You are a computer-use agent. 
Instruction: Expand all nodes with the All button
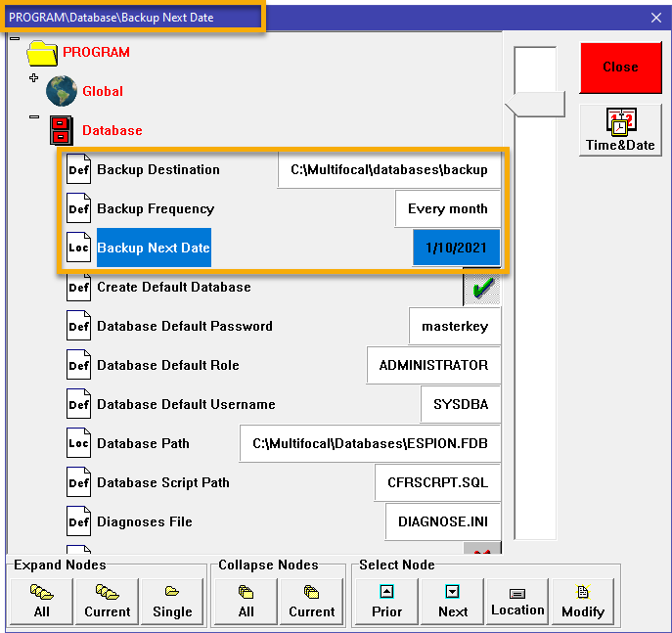pyautogui.click(x=41, y=602)
